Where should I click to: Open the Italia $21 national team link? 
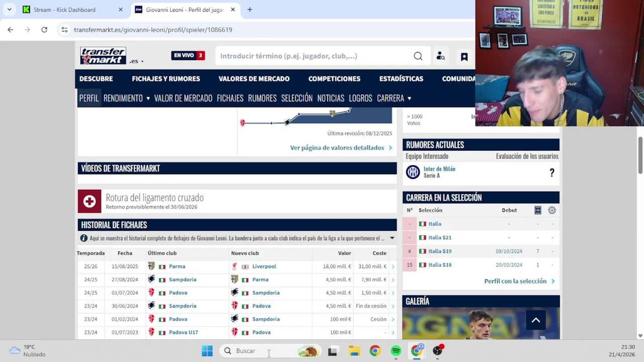click(x=440, y=237)
